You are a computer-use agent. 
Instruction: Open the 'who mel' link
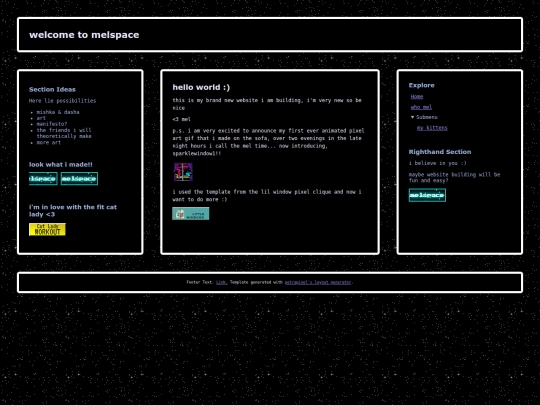point(421,107)
